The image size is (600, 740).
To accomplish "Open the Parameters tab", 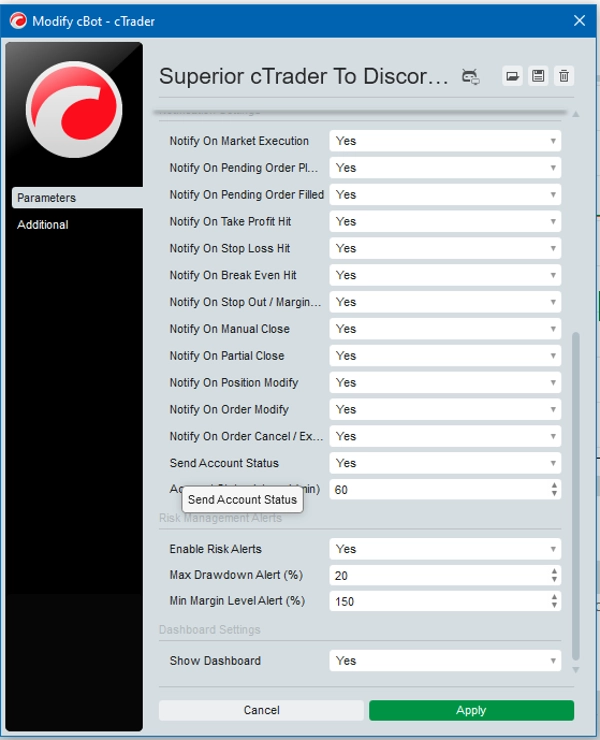I will click(77, 198).
